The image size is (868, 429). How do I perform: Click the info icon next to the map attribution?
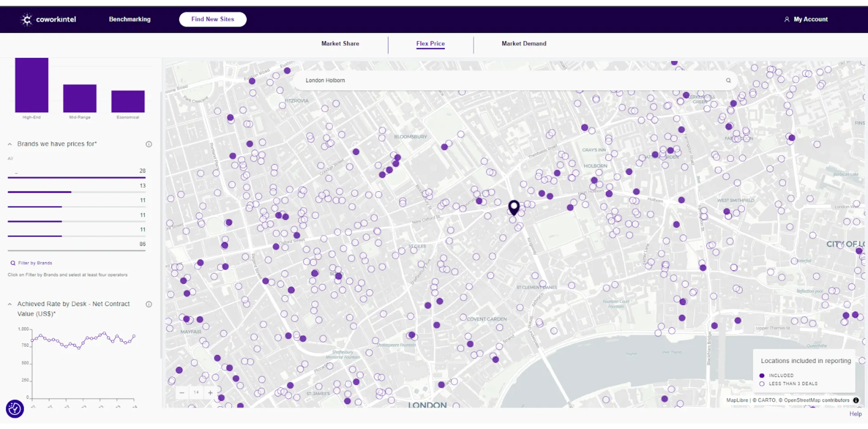856,400
